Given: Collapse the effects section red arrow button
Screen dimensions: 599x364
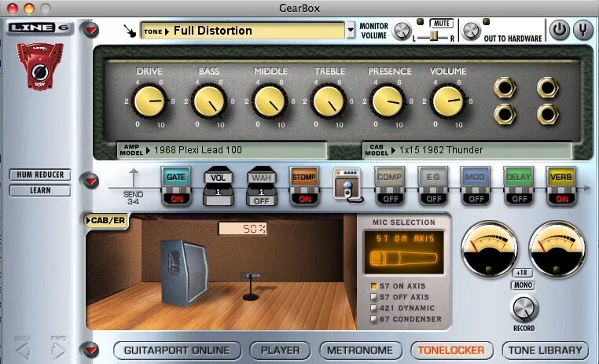Looking at the screenshot, I should [90, 181].
